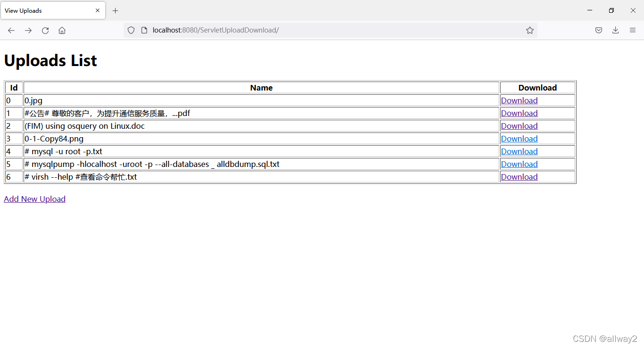Select the name ending in 服务质量，...pdf
The width and height of the screenshot is (644, 348).
tap(107, 113)
